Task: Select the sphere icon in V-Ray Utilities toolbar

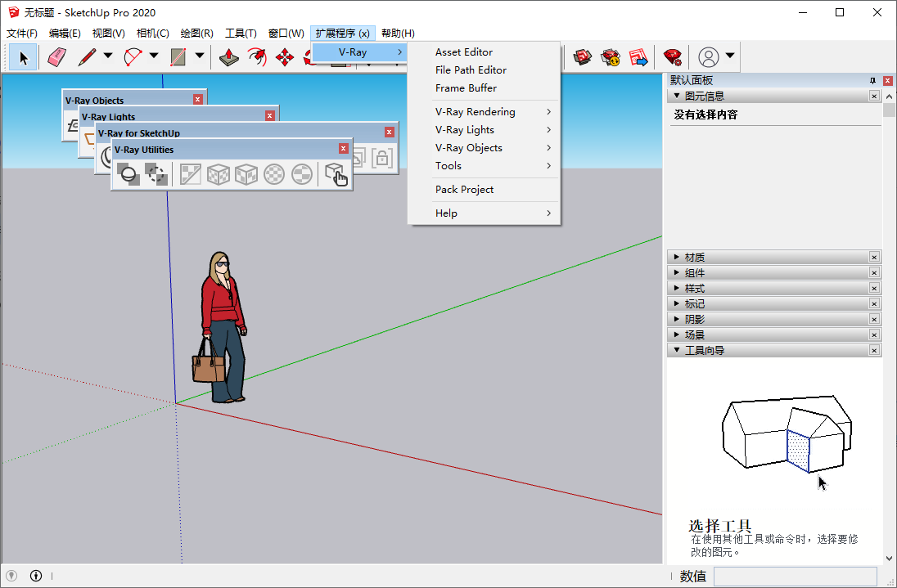Action: (128, 174)
